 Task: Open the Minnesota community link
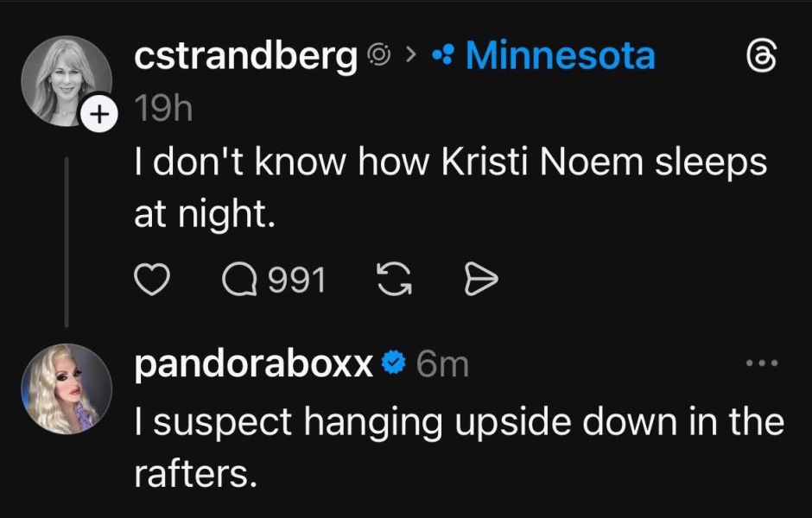(x=561, y=57)
